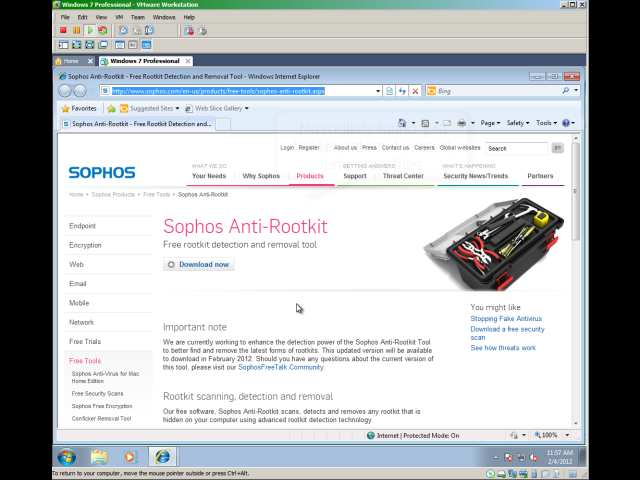
Task: Open the Page dropdown menu
Action: (x=490, y=123)
